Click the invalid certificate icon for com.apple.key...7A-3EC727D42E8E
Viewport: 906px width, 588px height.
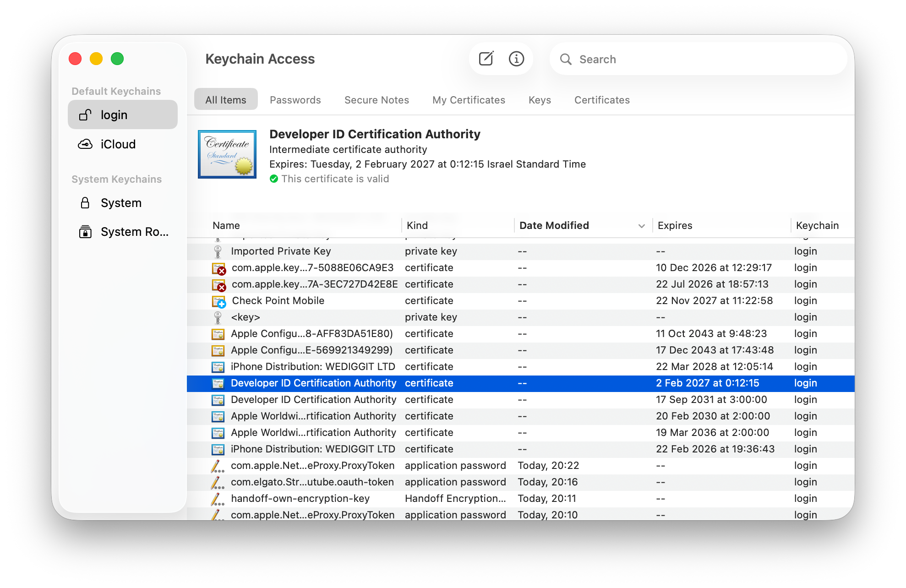click(218, 284)
